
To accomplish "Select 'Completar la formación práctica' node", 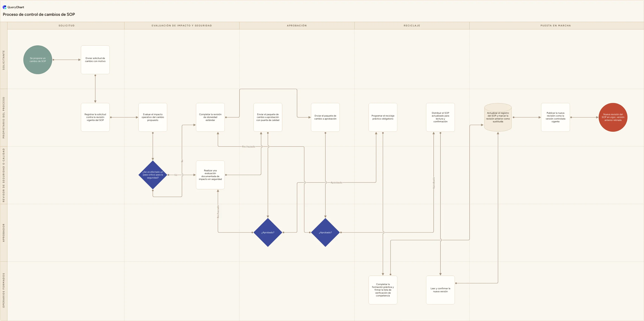I will pos(383,290).
